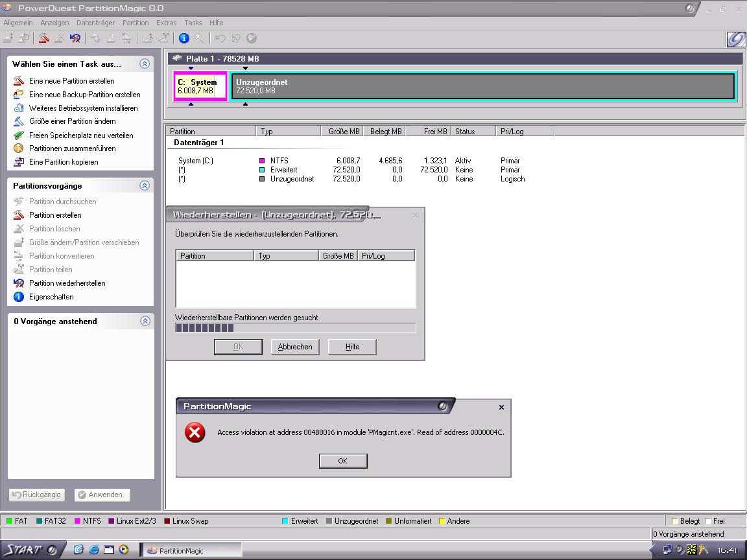This screenshot has height=560, width=747.
Task: Collapse 'Wählen Sie einen Task aus...' panel
Action: click(145, 64)
